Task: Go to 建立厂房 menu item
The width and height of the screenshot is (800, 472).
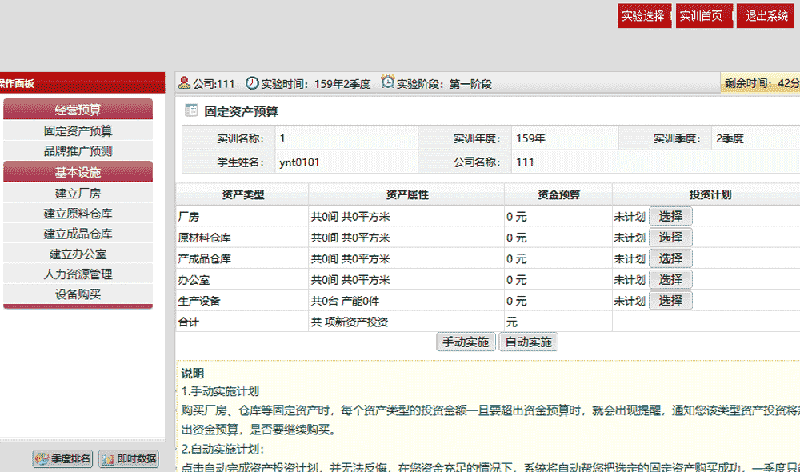Action: (x=78, y=193)
